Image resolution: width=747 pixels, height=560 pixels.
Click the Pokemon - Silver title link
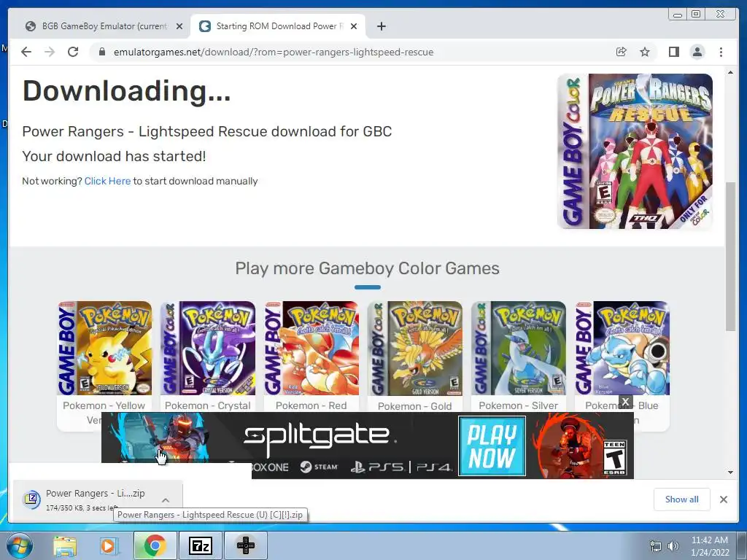[519, 405]
